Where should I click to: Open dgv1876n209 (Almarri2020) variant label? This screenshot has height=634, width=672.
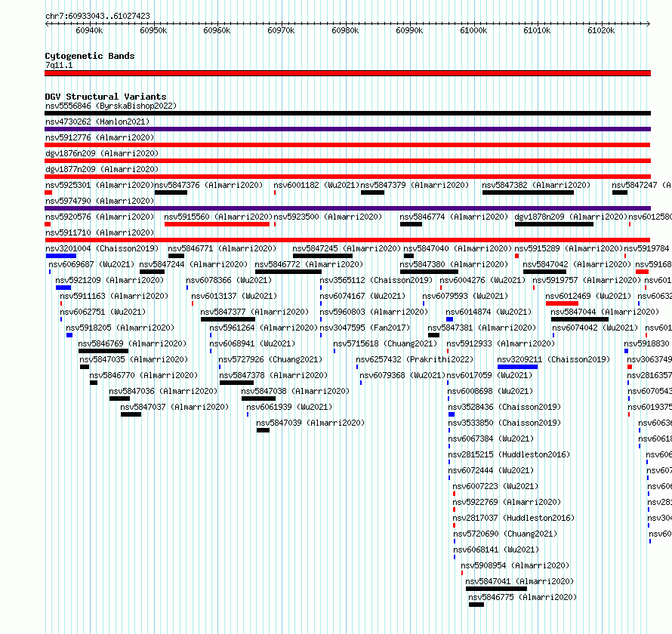pos(102,153)
